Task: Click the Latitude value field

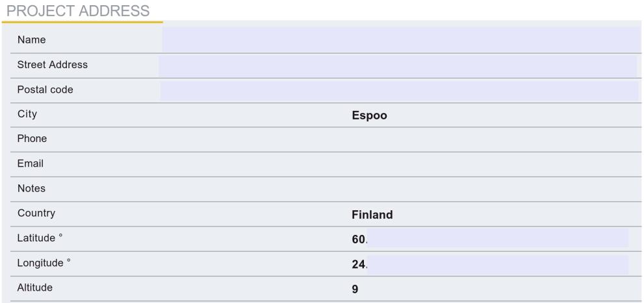Action: point(490,239)
